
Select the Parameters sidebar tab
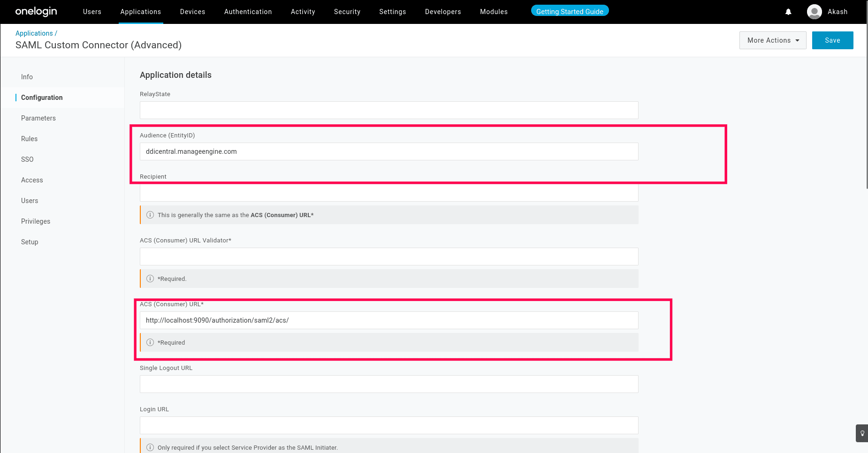pyautogui.click(x=38, y=118)
